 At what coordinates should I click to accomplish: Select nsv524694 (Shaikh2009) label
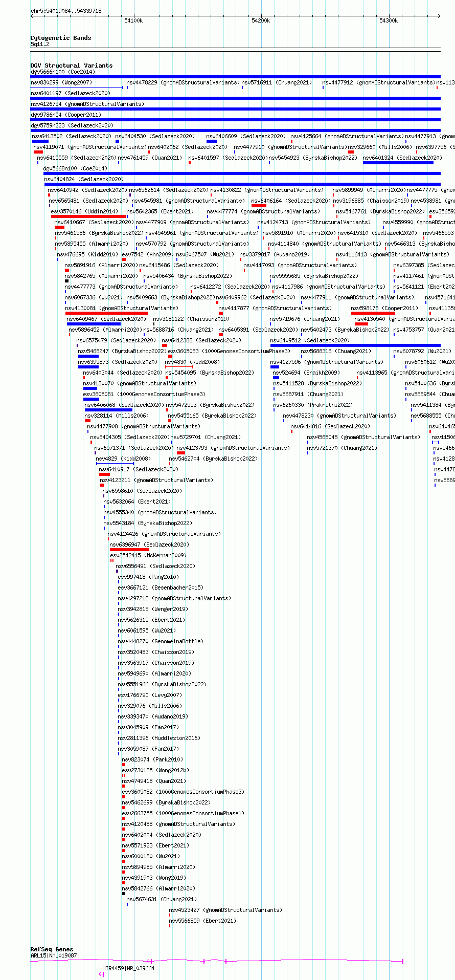click(x=306, y=373)
